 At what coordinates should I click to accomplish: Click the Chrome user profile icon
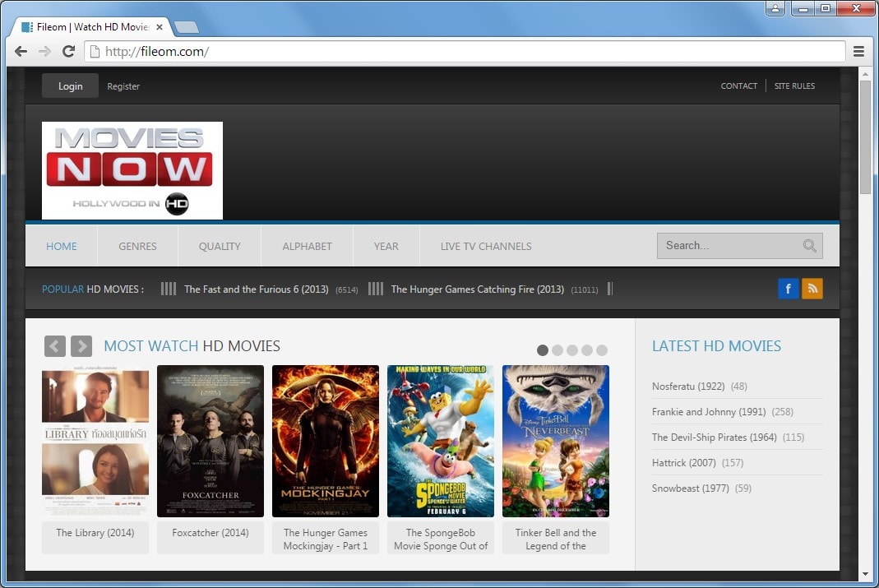(x=775, y=8)
